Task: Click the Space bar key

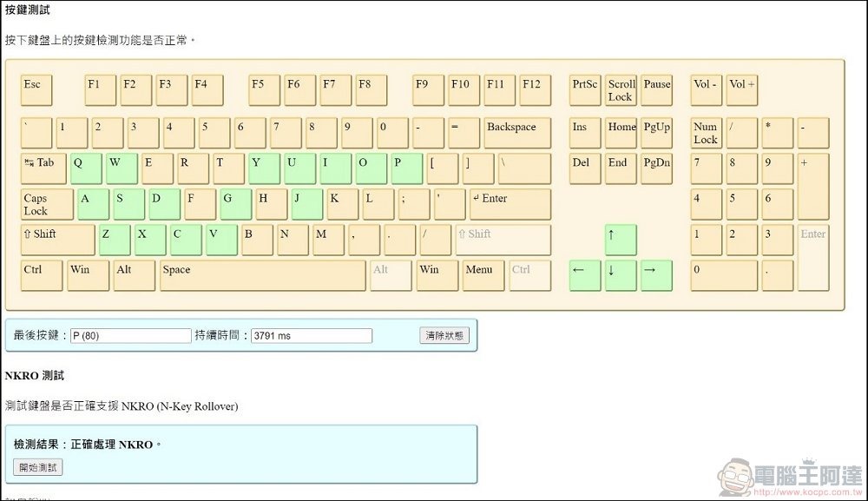Action: (x=262, y=275)
